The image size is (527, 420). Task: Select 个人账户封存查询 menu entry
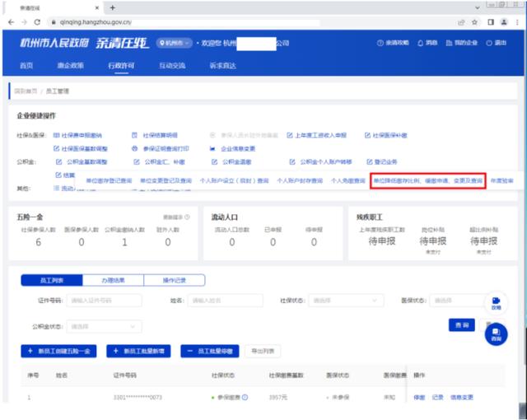300,181
